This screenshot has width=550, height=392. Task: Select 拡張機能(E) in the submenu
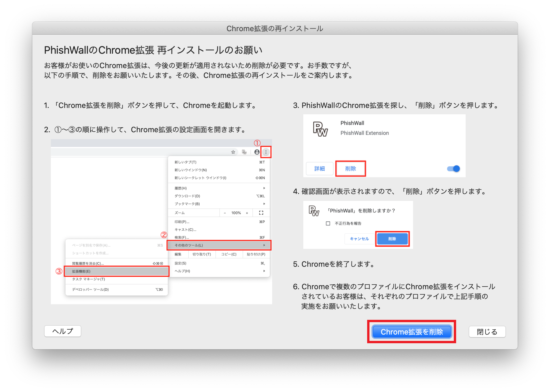pos(117,271)
